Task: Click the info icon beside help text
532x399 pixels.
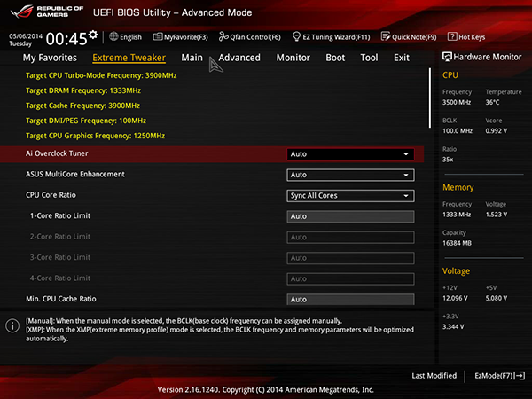Action: tap(12, 325)
